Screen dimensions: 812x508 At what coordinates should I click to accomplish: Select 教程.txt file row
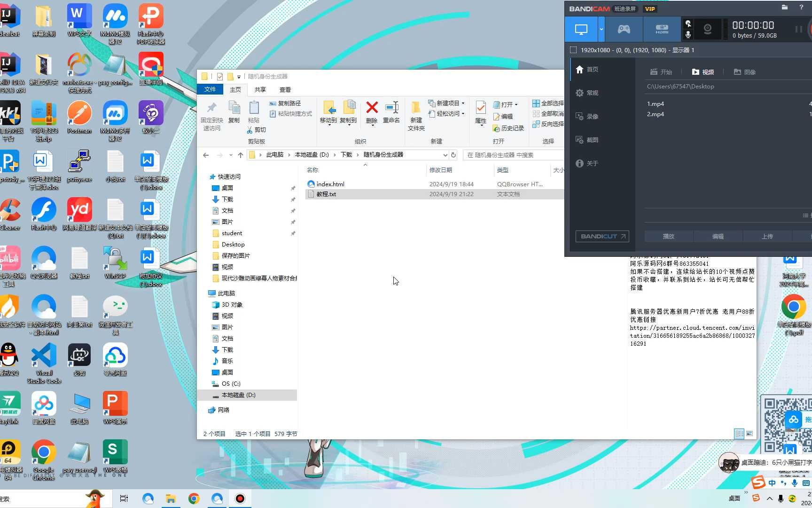[x=435, y=194]
